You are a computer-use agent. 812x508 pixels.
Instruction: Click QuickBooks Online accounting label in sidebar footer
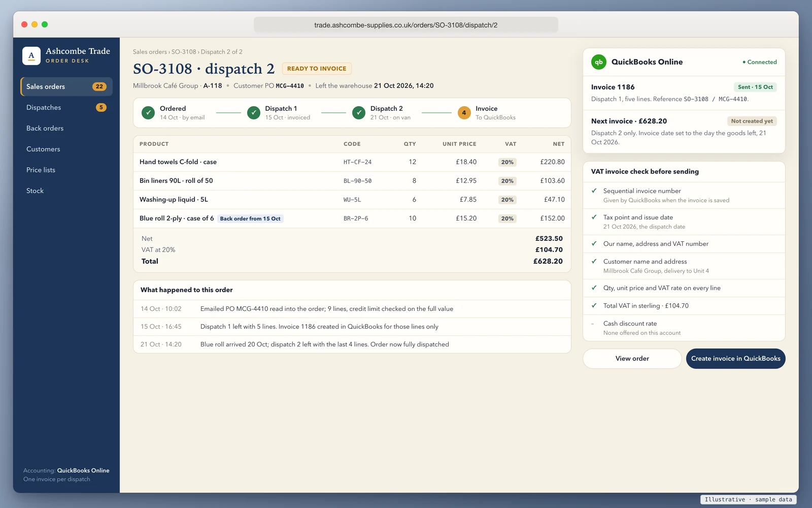click(x=83, y=470)
